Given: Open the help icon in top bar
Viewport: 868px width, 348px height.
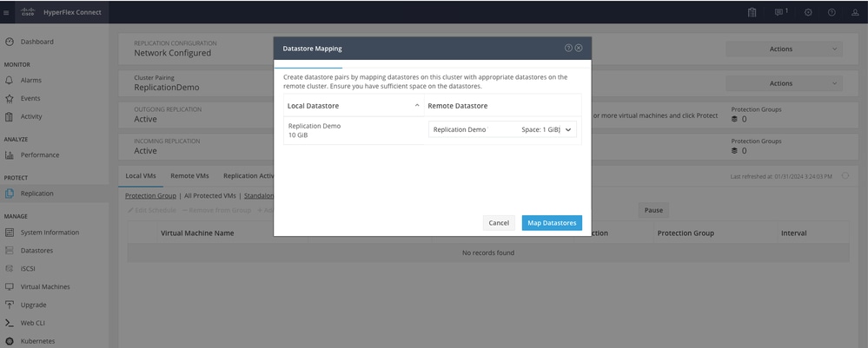Looking at the screenshot, I should click(832, 12).
